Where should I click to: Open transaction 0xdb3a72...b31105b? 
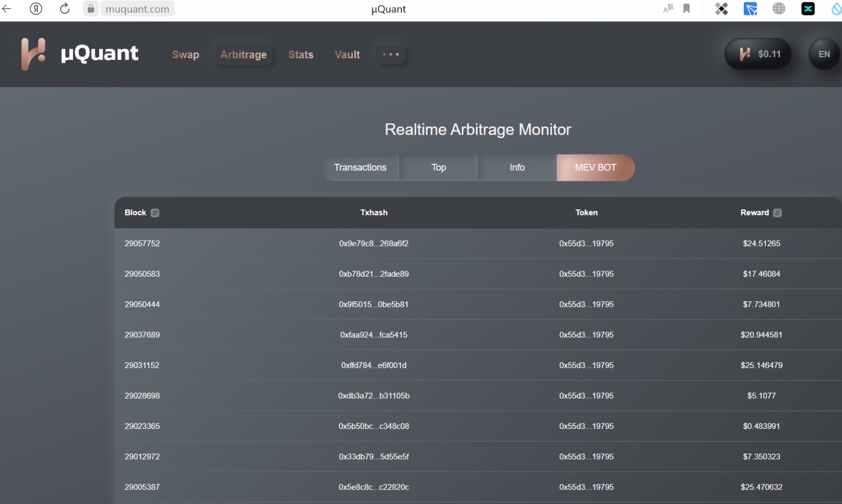pos(374,396)
